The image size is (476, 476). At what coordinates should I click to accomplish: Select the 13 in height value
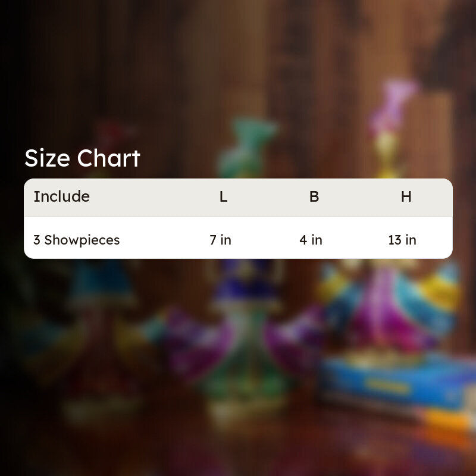402,240
